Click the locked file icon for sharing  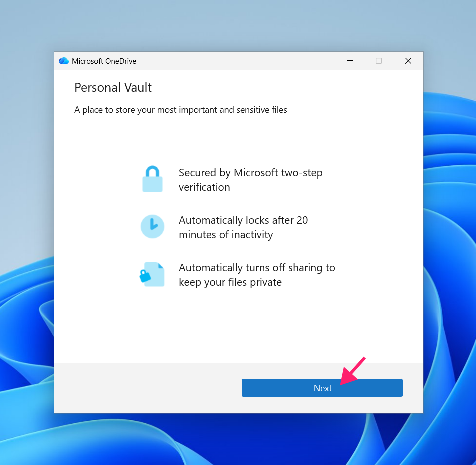[x=152, y=274]
